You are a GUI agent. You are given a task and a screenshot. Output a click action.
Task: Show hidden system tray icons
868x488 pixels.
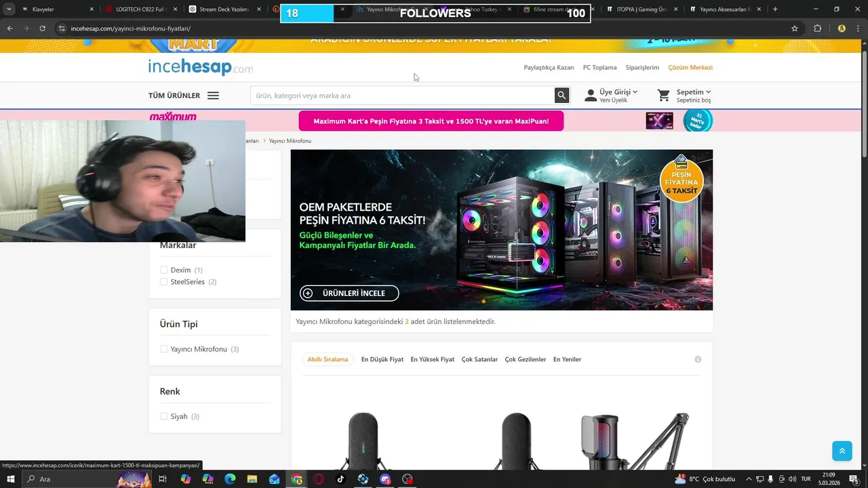coord(749,479)
